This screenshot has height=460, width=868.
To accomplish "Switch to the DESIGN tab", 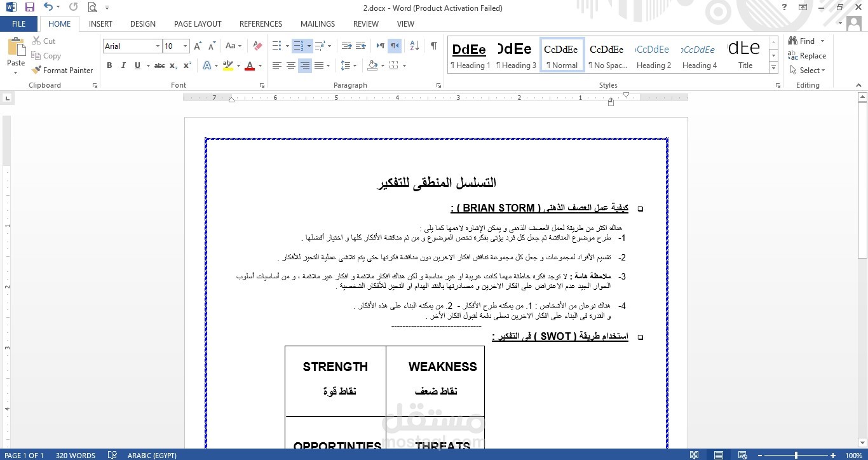I will coord(143,24).
